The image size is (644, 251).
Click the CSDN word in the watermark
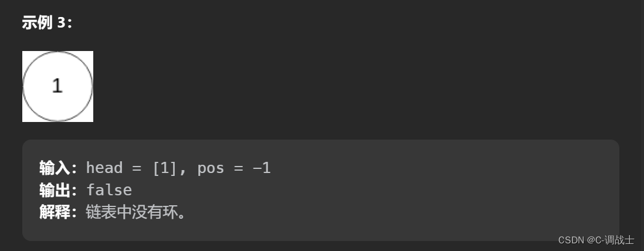[571, 240]
